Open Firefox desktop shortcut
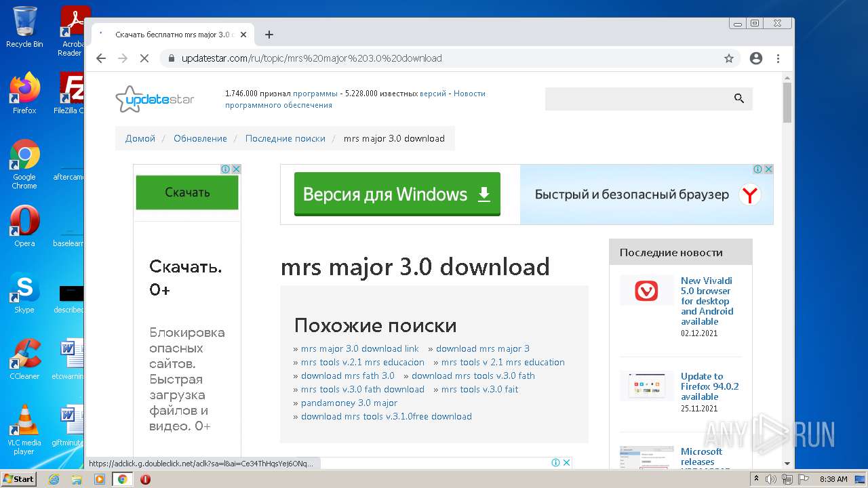This screenshot has height=488, width=868. (24, 94)
